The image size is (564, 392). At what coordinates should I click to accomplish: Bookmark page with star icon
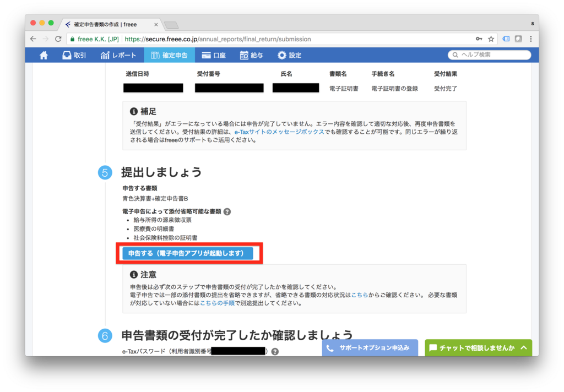point(491,39)
